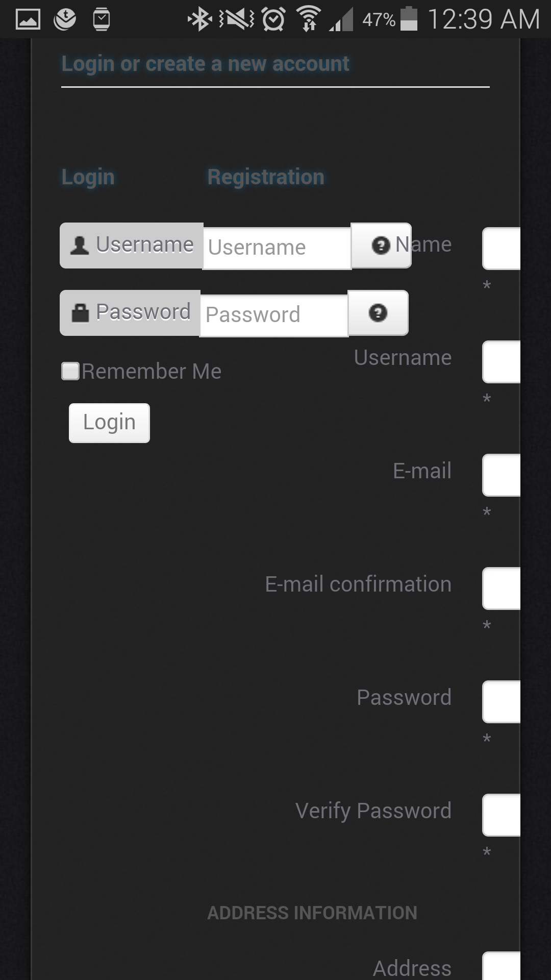Tap the battery indicator icon
The image size is (551, 980).
409,19
